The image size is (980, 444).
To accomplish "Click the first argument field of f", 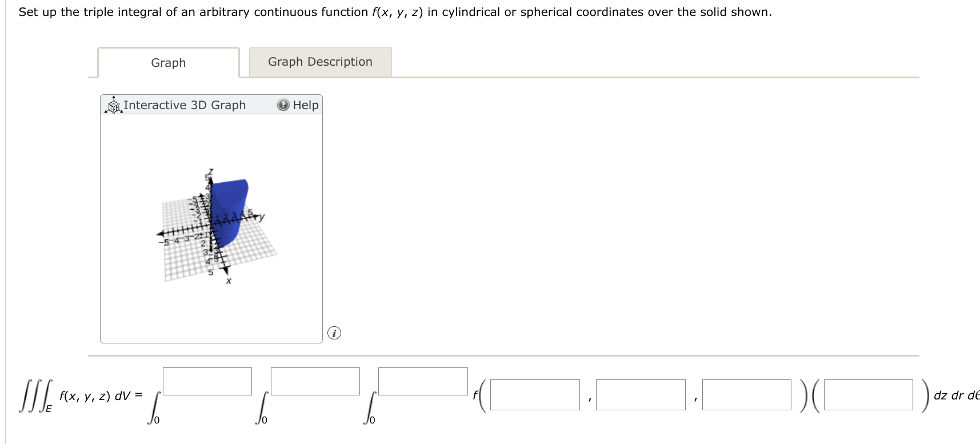I will 535,395.
